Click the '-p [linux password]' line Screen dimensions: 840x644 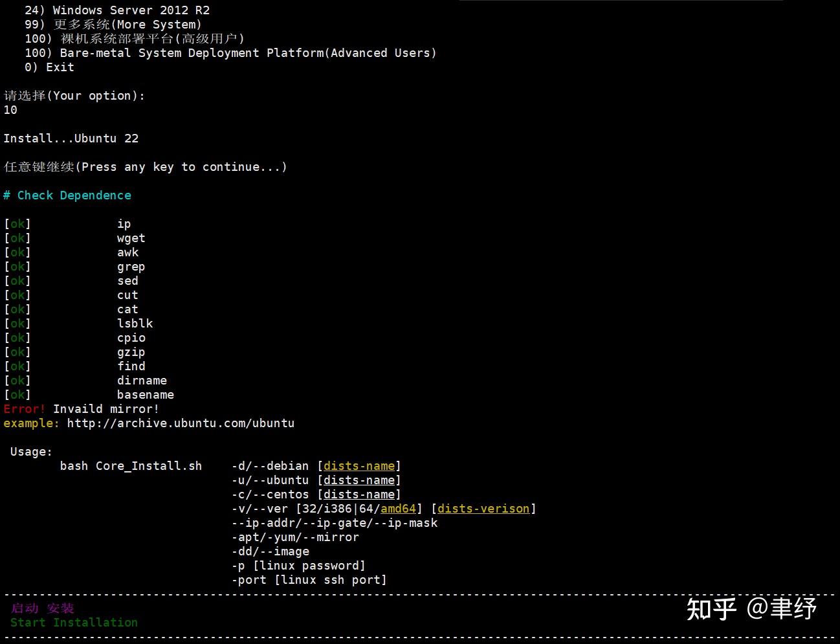(x=299, y=566)
